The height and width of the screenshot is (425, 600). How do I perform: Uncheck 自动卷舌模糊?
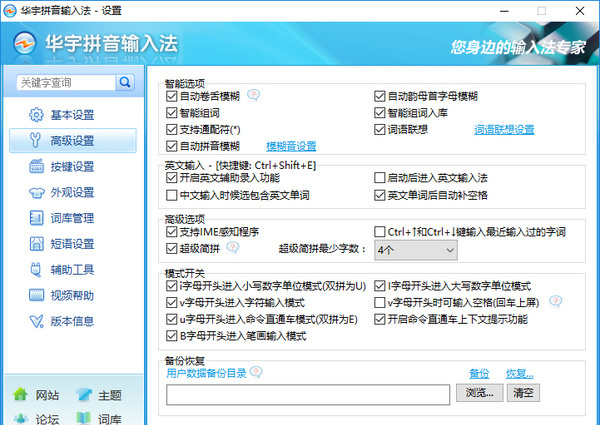point(171,96)
